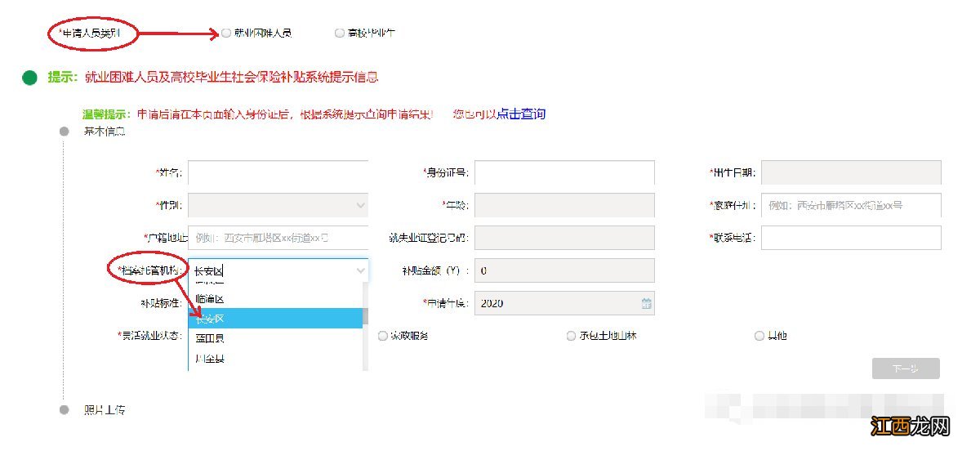Select the 基本信息 section step
Screen dimensions: 980x451
click(x=104, y=131)
